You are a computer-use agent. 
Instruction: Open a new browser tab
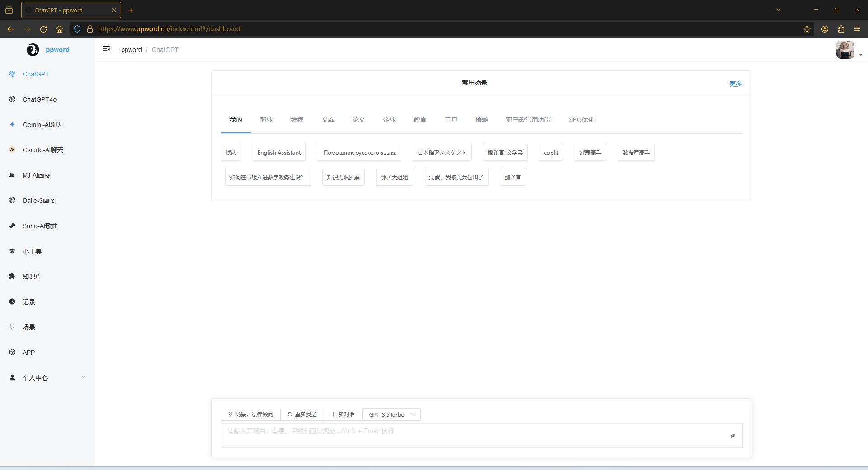click(x=131, y=10)
